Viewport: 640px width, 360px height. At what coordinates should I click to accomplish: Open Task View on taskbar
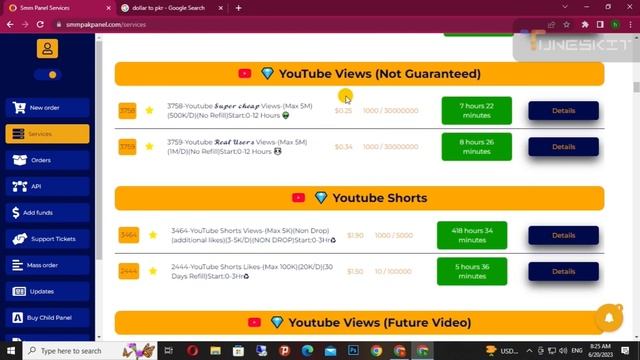(x=168, y=351)
